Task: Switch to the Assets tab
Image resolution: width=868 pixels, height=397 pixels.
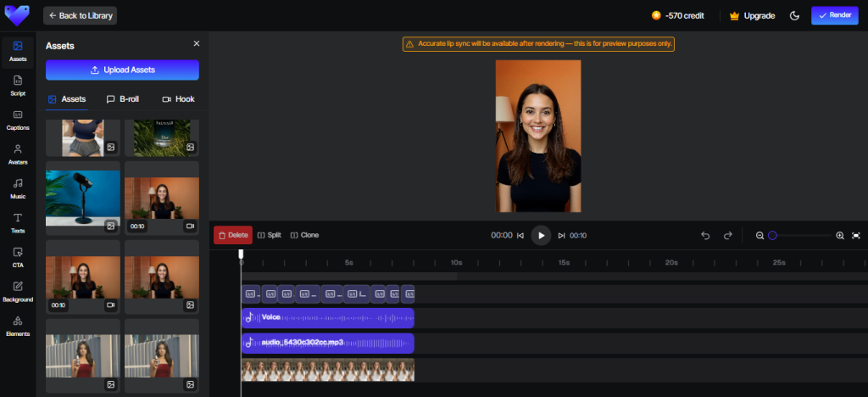Action: [x=66, y=99]
